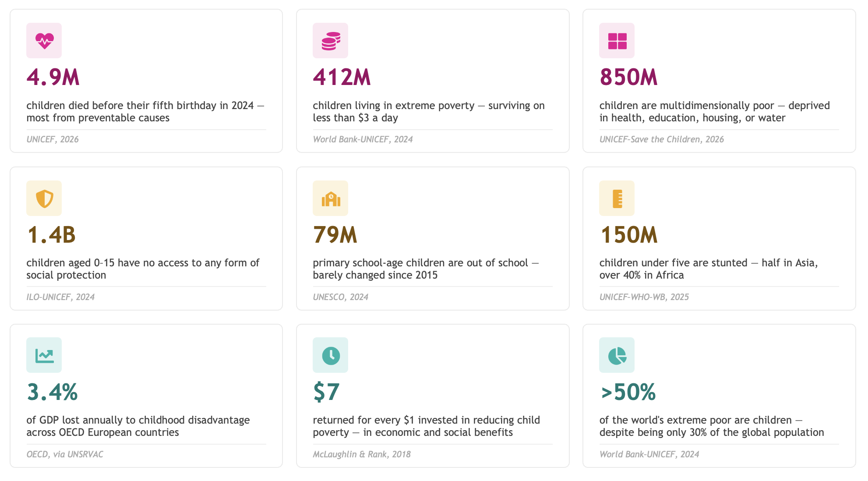Open the McLaughlin & Rank, 2018 source

pos(362,454)
